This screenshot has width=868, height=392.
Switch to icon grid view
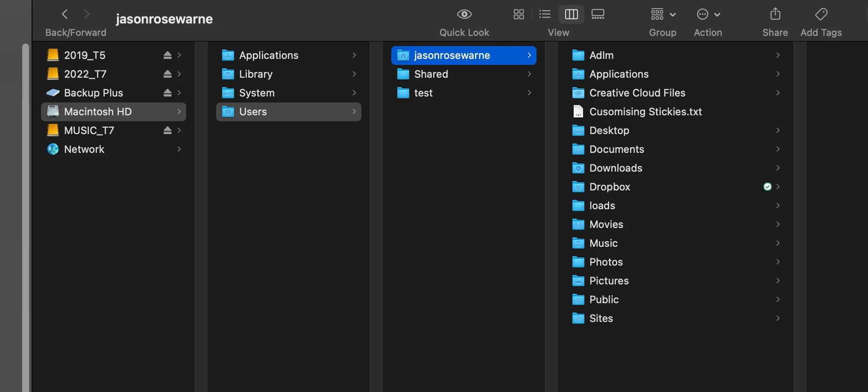[519, 14]
